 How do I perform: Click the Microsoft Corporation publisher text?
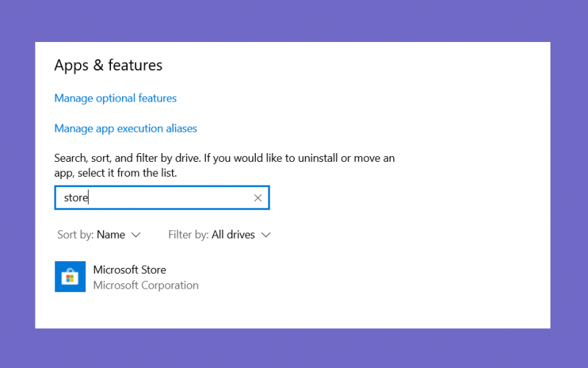(x=146, y=286)
